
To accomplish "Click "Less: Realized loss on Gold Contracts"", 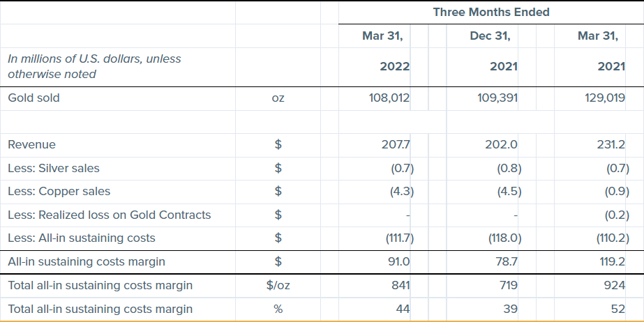I will [109, 215].
